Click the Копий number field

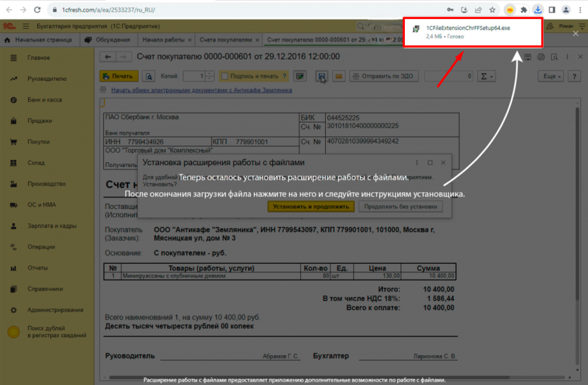point(194,76)
